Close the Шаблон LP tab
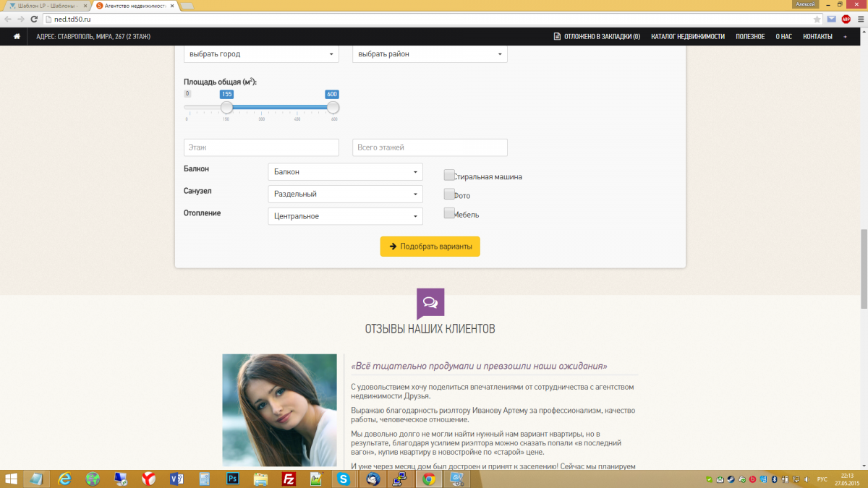This screenshot has width=868, height=488. tap(87, 5)
